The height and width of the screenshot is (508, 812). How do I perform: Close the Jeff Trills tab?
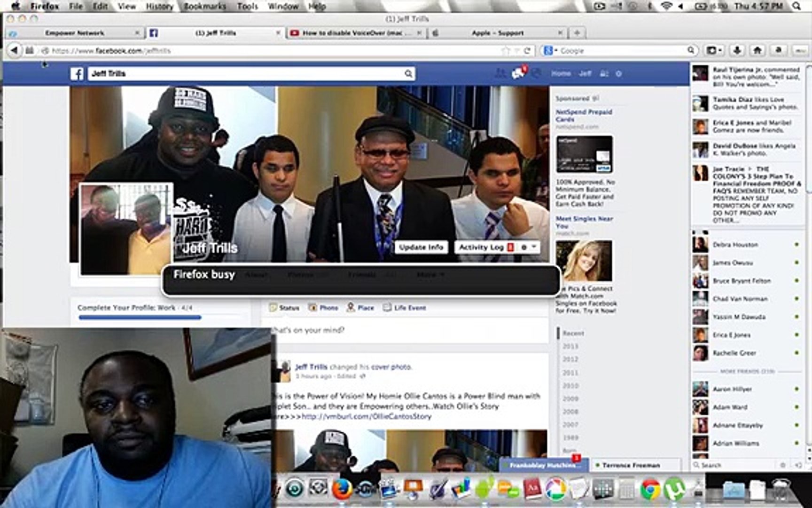coord(278,33)
